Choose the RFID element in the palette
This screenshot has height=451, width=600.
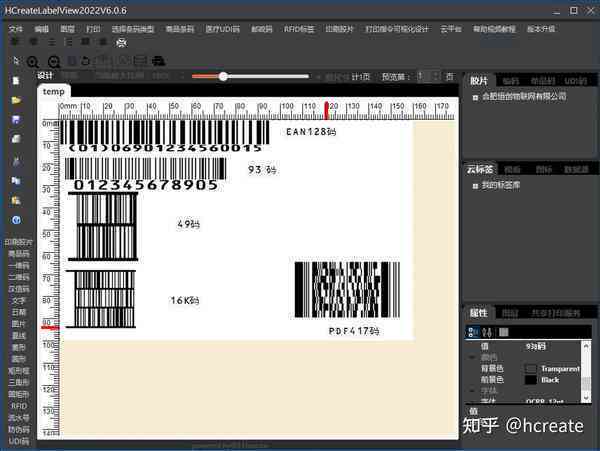18,406
